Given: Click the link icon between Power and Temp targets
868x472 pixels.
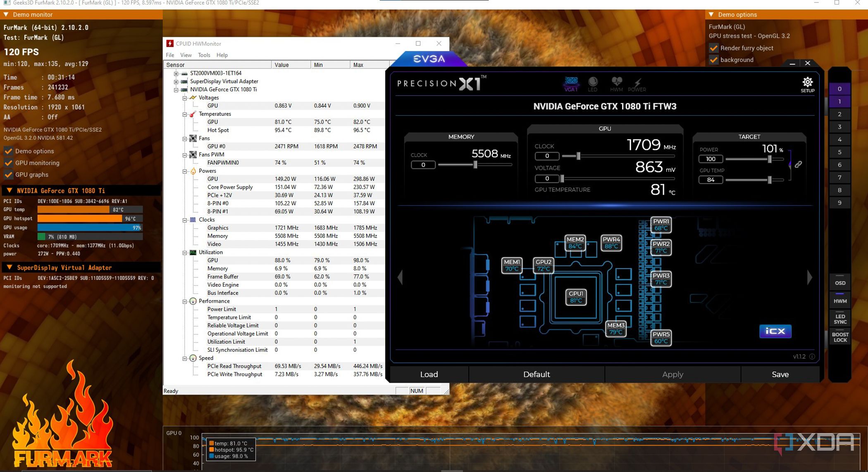Looking at the screenshot, I should tap(798, 164).
